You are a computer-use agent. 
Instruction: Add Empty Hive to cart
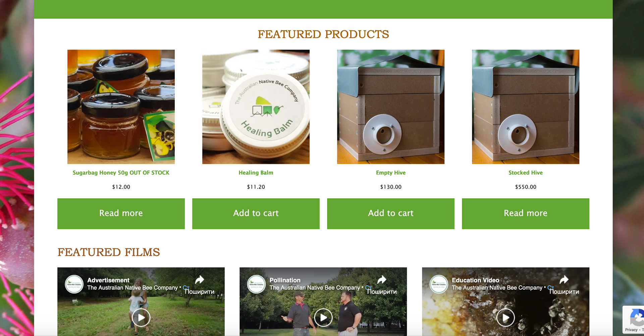[391, 214]
